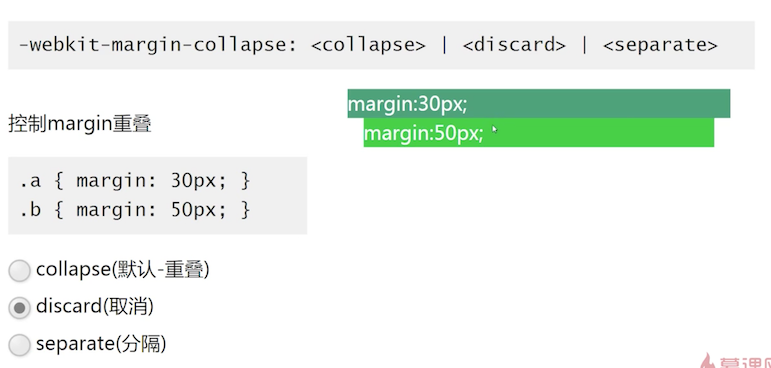Click the discard(取消) label text
The height and width of the screenshot is (368, 771).
click(x=94, y=307)
